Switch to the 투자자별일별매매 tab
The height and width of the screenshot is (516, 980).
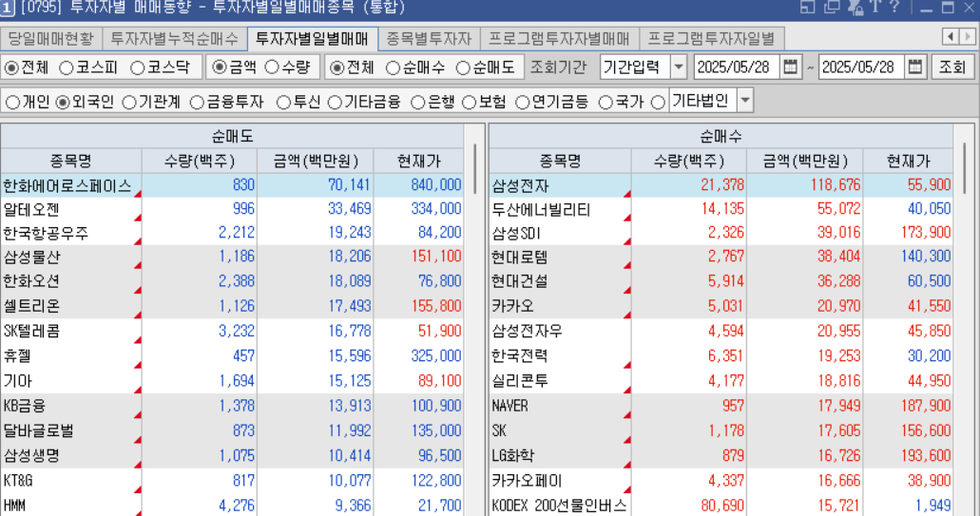pyautogui.click(x=313, y=39)
